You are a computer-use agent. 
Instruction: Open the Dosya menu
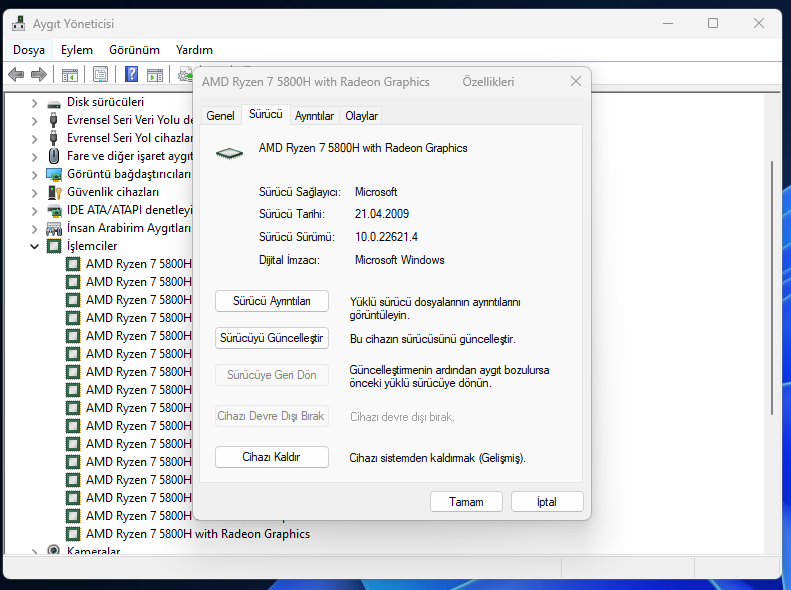tap(29, 50)
